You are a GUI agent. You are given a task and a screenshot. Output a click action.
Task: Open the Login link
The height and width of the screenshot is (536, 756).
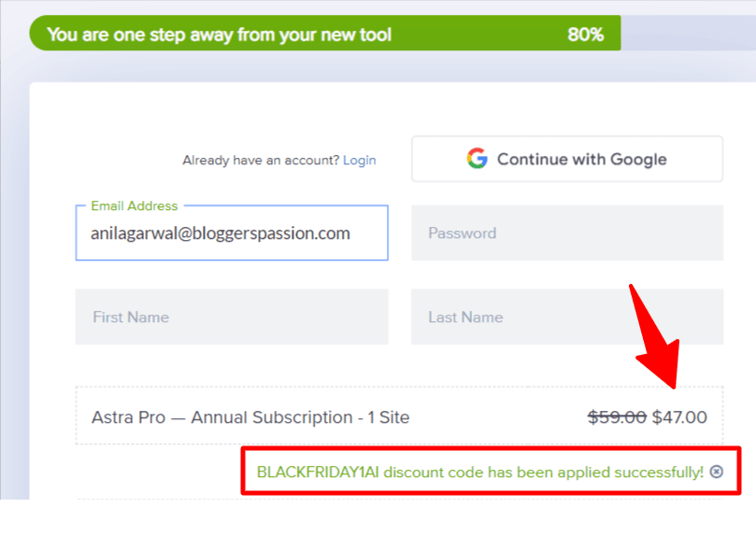359,161
